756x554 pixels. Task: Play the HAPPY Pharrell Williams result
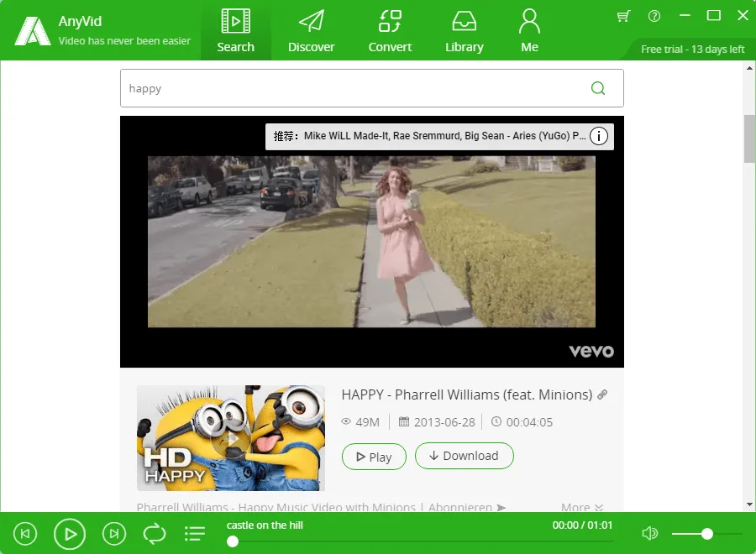coord(374,457)
